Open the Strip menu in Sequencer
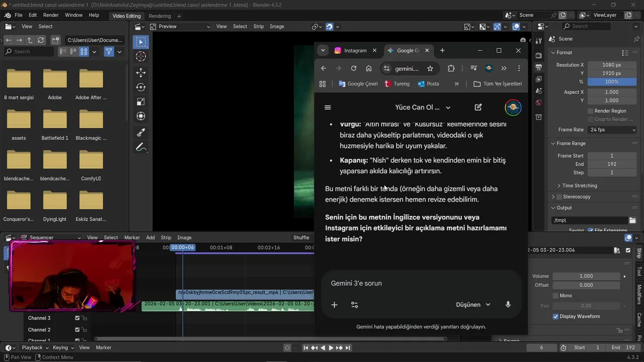Image resolution: width=644 pixels, height=362 pixels. [x=166, y=237]
